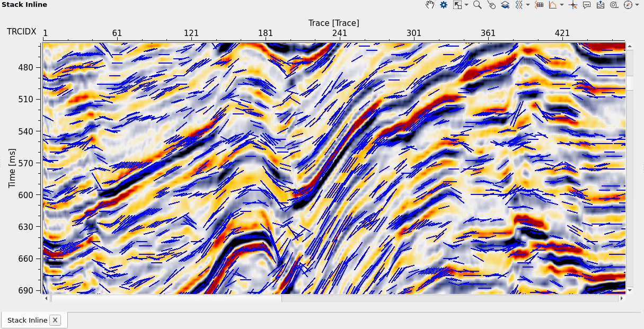Open the compass tool dropdown menu
The image size is (644, 329).
coord(636,5)
